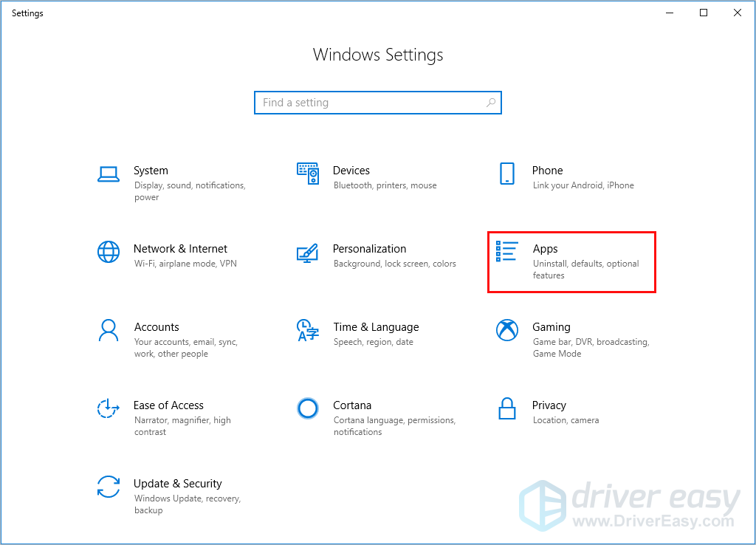Click the laptop icon for System settings
756x545 pixels.
point(109,174)
